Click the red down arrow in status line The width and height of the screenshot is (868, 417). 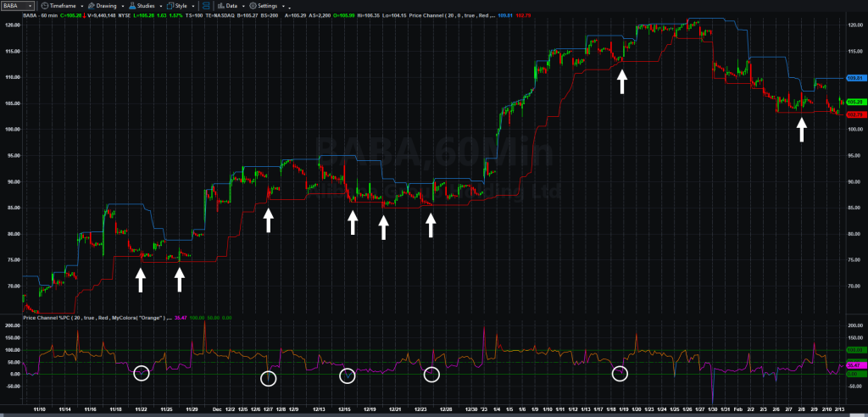click(84, 15)
